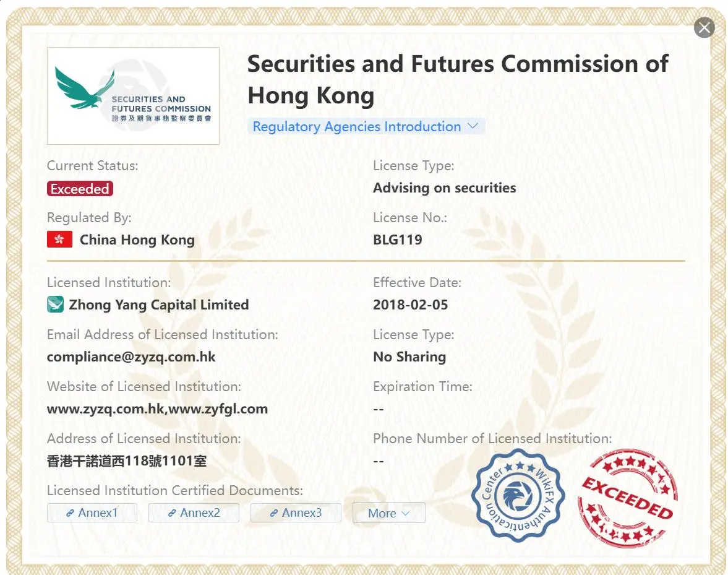Click the link icon on Annex3
Image resolution: width=728 pixels, height=575 pixels.
[274, 513]
